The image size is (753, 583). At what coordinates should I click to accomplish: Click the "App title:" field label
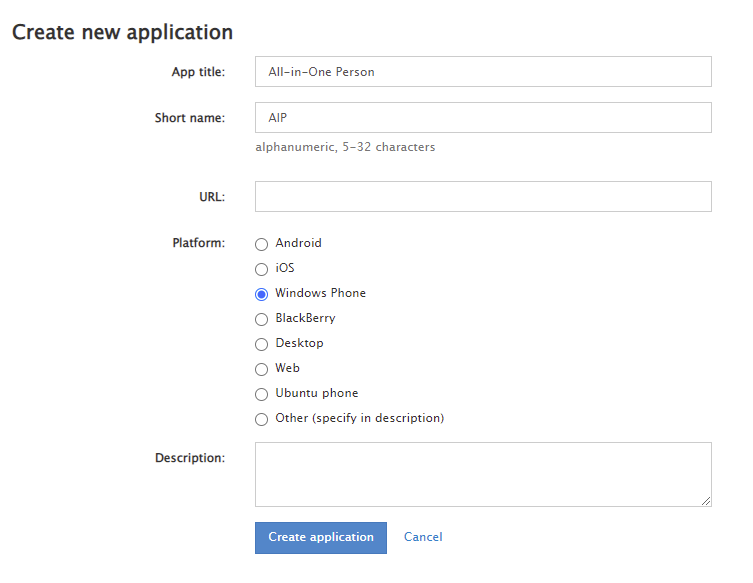coord(198,72)
